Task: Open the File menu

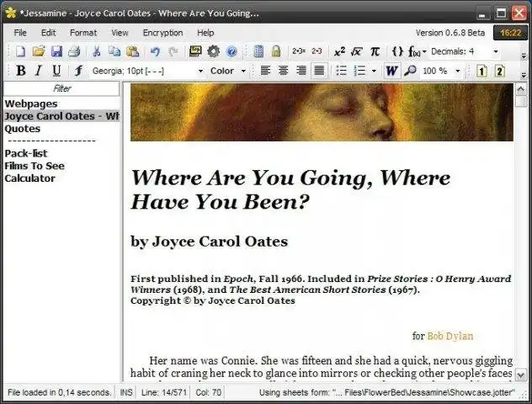Action: [x=20, y=33]
